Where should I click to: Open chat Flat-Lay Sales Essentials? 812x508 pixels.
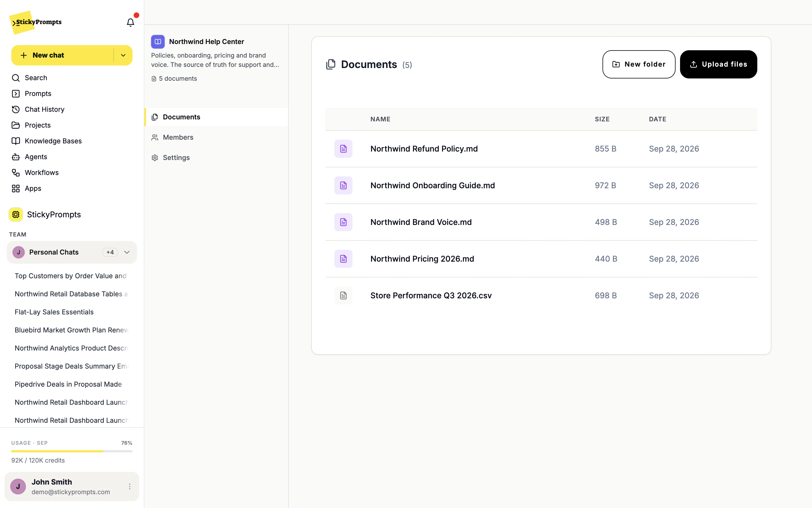(72, 312)
